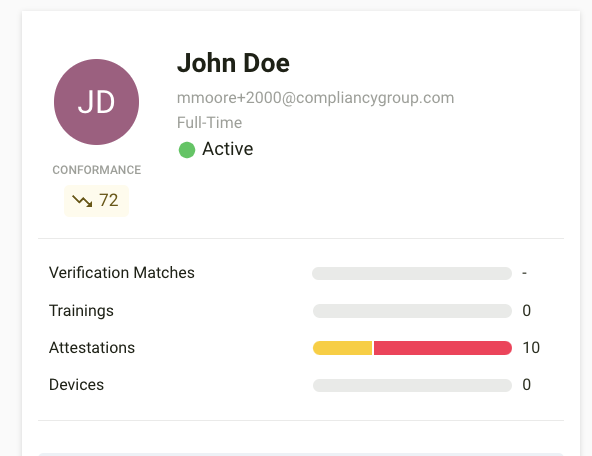Open the conformance score 72 badge
592x456 pixels.
[96, 201]
